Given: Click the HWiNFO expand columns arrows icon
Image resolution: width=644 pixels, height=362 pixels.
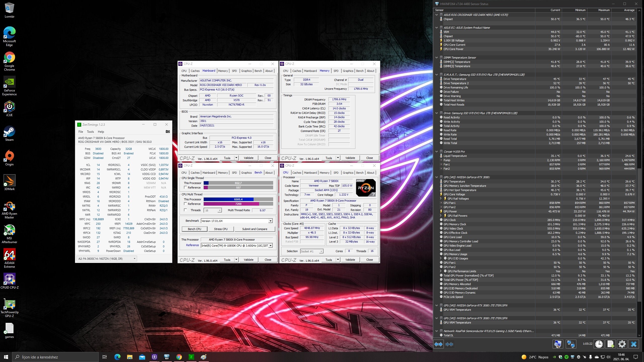Looking at the screenshot, I should [438, 344].
